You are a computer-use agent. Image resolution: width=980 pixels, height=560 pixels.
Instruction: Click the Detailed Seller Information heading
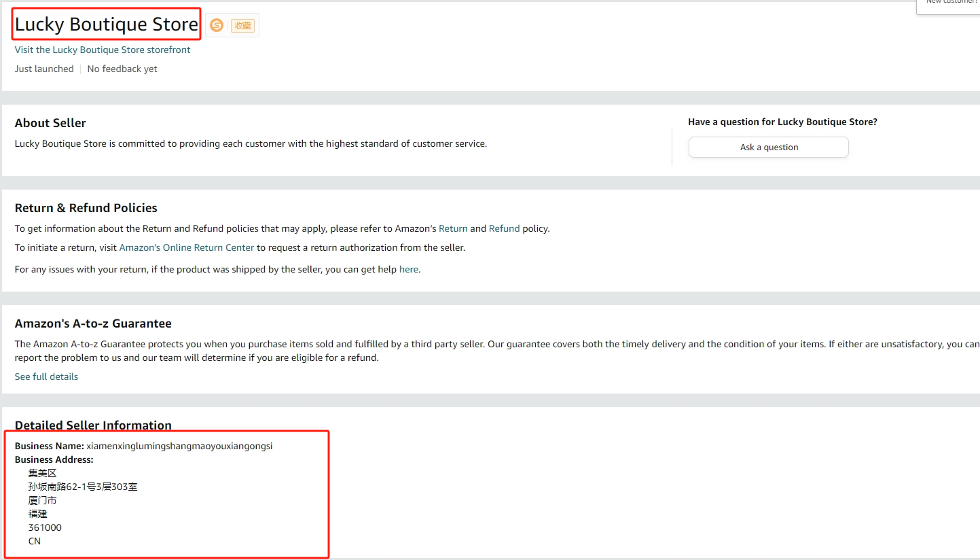[x=93, y=425]
